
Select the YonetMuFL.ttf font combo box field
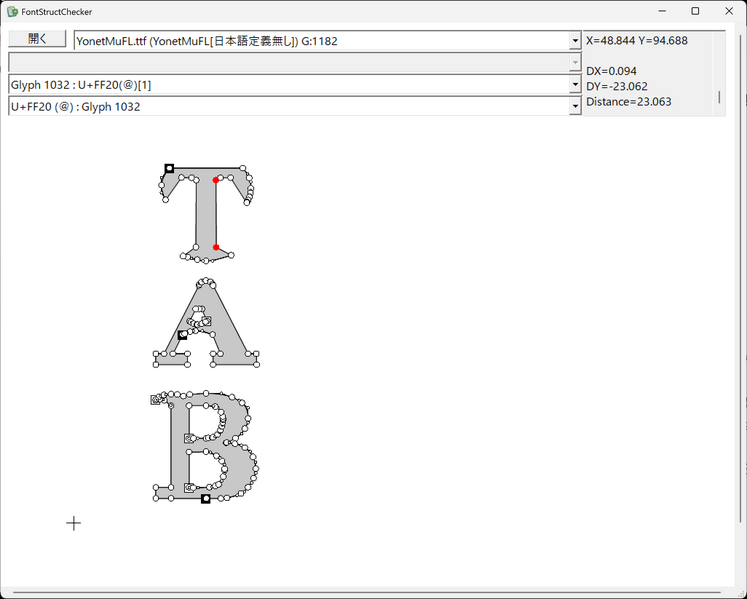click(x=328, y=41)
